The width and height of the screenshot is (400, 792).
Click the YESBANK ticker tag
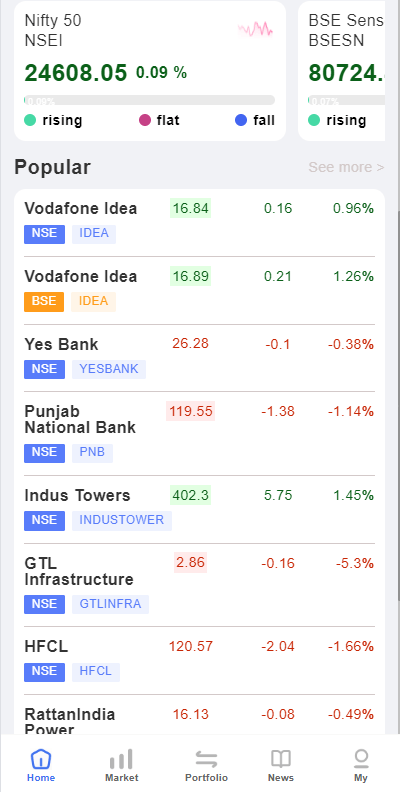tap(109, 369)
